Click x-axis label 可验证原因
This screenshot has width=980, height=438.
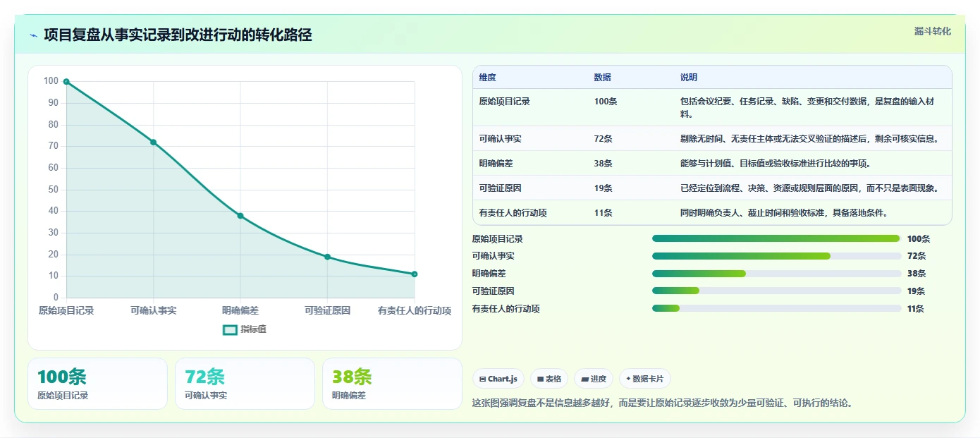(327, 310)
